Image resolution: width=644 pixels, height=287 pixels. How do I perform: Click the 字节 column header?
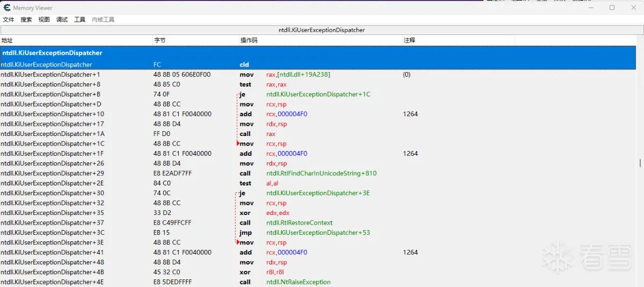(195, 40)
